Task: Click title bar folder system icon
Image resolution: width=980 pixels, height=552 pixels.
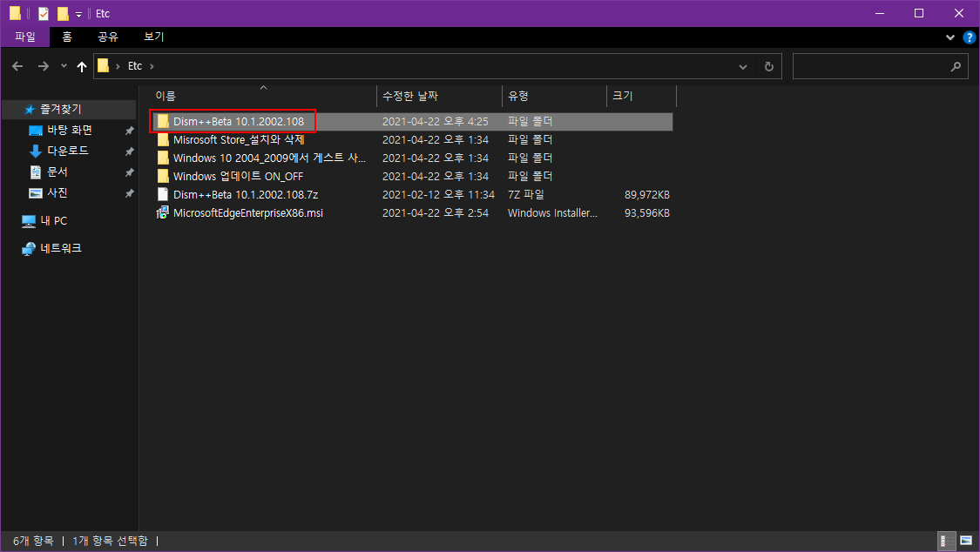Action: click(x=15, y=13)
